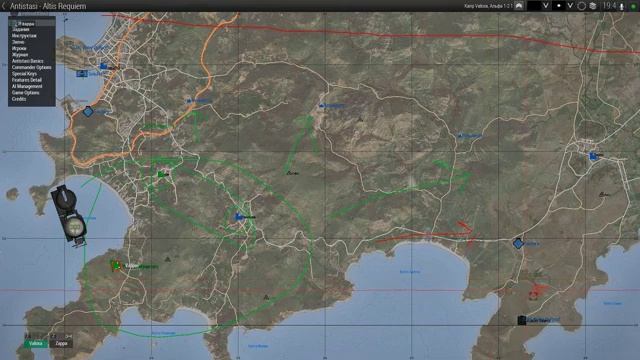
Task: Click the compass tool on the map
Action: tap(69, 216)
